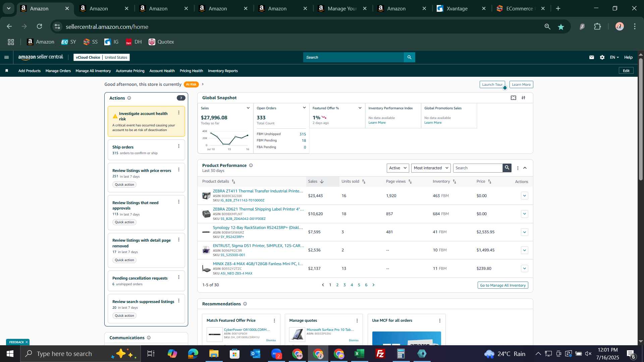Click the Sales line chart
Image resolution: width=644 pixels, height=362 pixels.
229,138
